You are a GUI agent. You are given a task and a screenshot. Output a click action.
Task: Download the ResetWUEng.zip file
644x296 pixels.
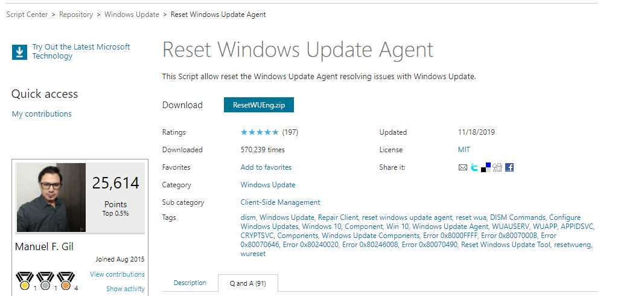click(259, 105)
